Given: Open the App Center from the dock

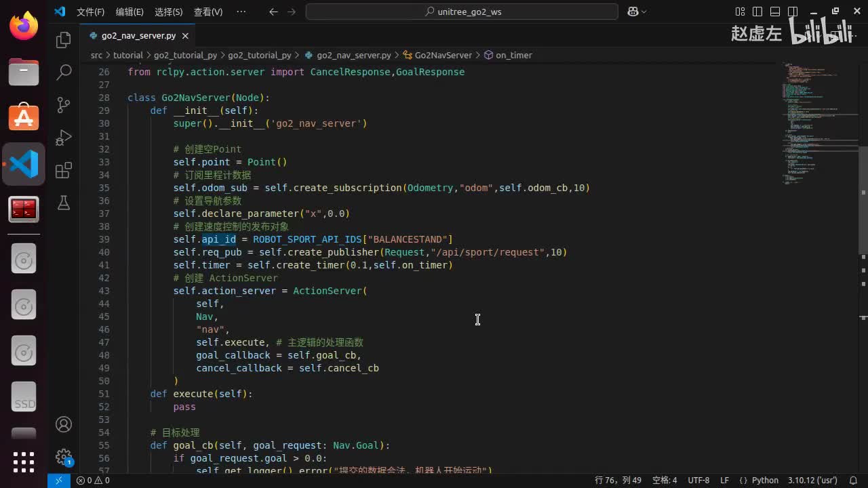Looking at the screenshot, I should point(24,118).
